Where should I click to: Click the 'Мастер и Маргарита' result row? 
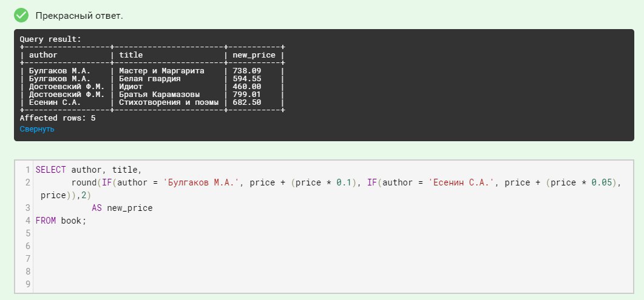[157, 71]
